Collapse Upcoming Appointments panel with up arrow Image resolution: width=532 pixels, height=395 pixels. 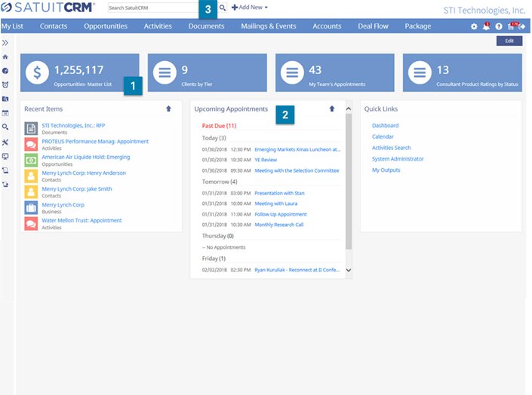(x=332, y=109)
